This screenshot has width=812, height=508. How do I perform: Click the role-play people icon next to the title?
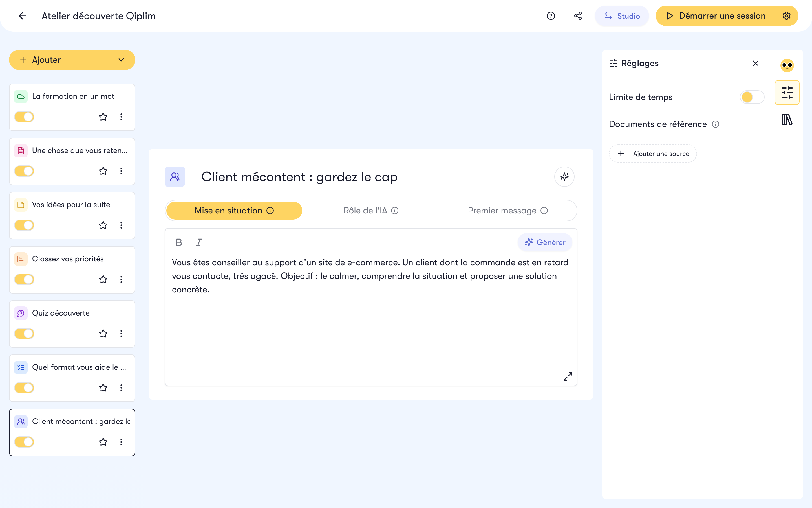(x=175, y=177)
